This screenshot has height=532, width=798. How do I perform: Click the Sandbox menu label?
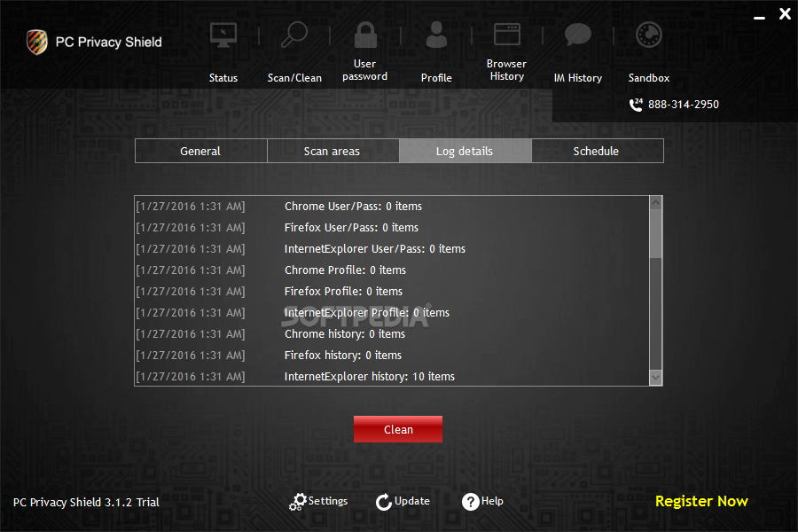(x=649, y=78)
